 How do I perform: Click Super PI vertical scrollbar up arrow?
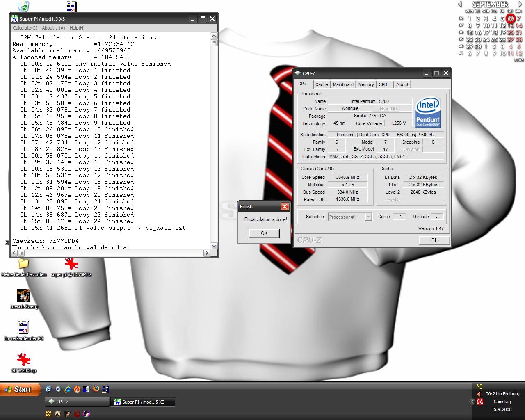click(214, 37)
